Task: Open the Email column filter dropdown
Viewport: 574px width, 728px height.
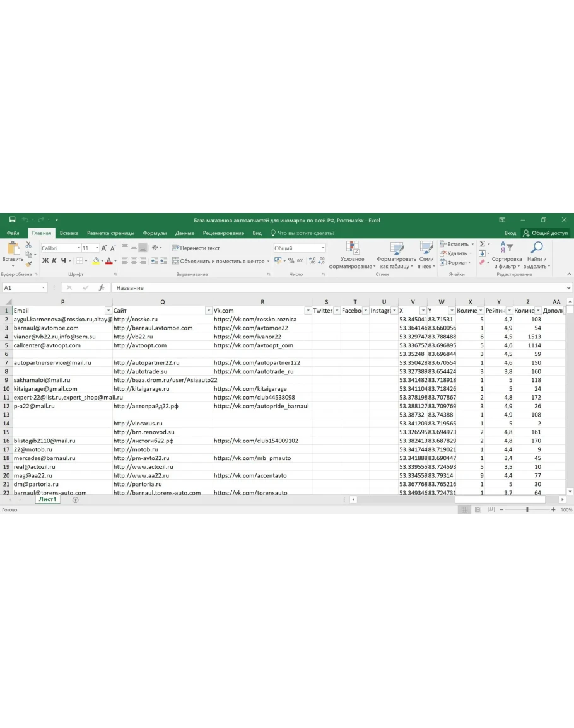Action: click(108, 311)
